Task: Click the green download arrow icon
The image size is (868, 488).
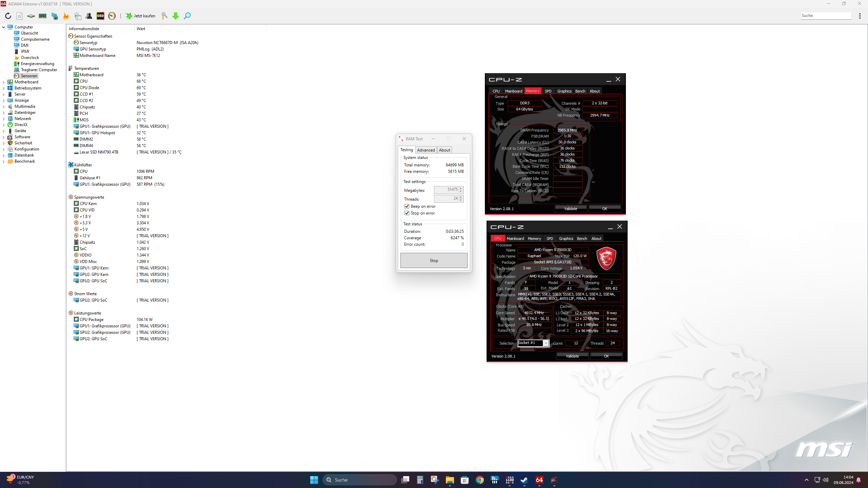Action: coord(176,16)
